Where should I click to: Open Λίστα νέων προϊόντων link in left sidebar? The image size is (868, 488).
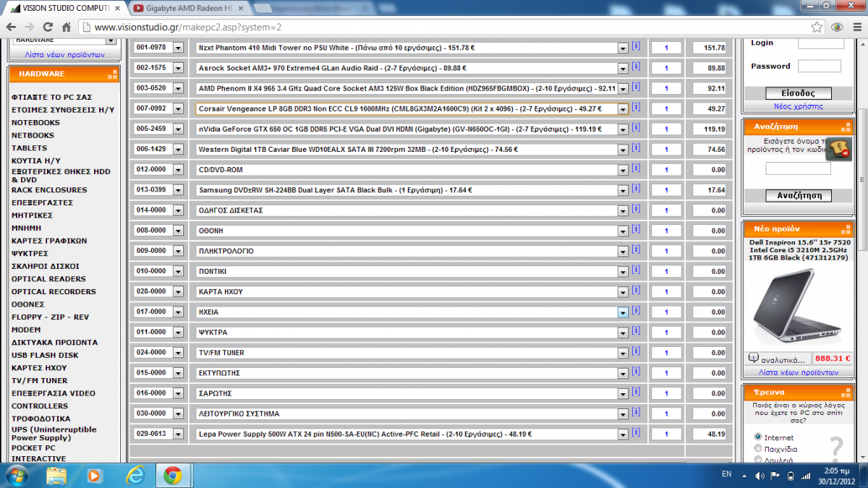tap(64, 55)
